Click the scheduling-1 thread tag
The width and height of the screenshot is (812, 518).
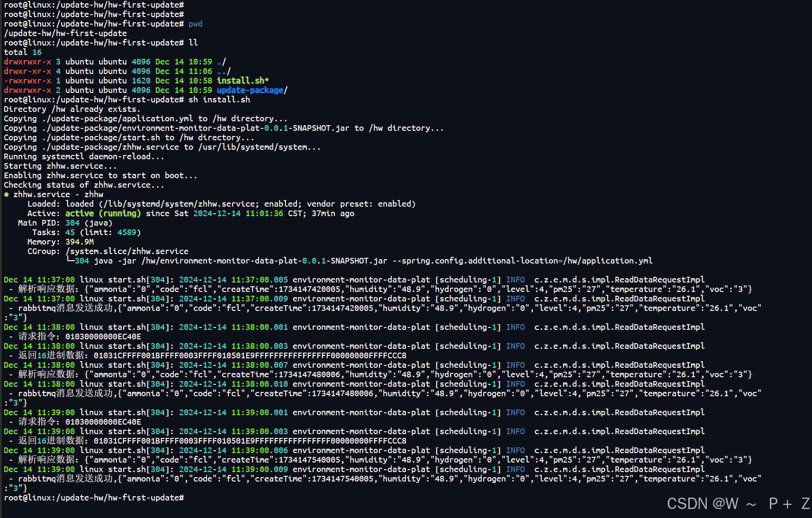pos(467,279)
